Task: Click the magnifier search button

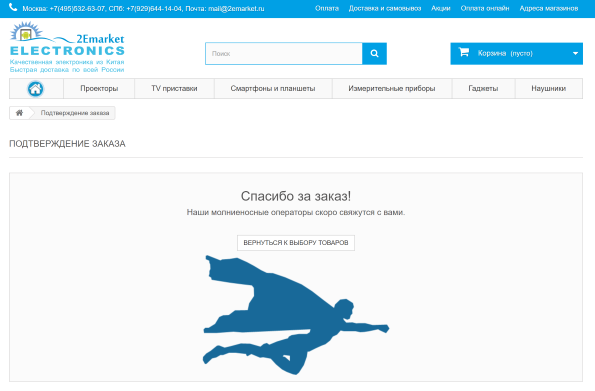Action: [374, 54]
